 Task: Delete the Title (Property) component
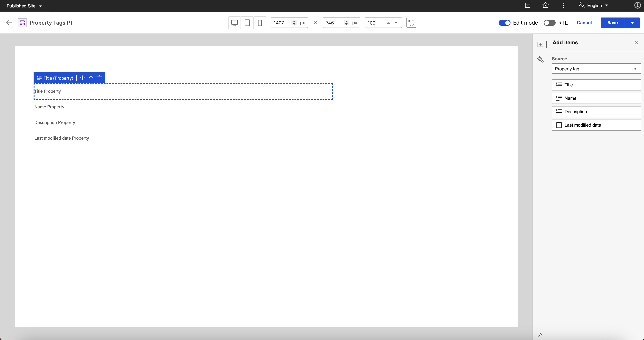pos(100,78)
